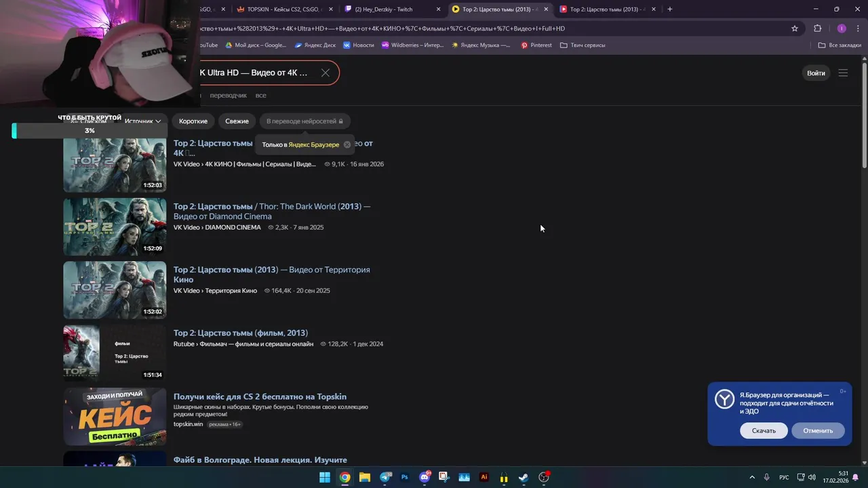The height and width of the screenshot is (488, 868).
Task: Open the volume tray icon
Action: (x=812, y=477)
